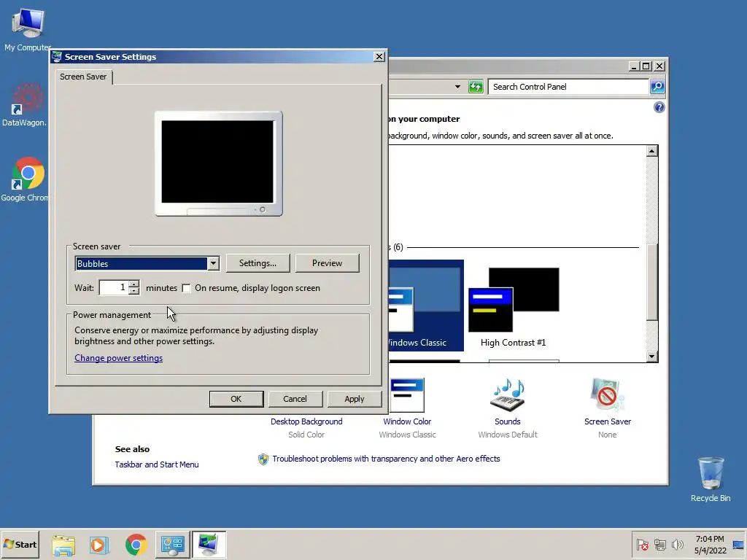747x560 pixels.
Task: Click the search magnifier in Control Panel
Action: click(657, 87)
